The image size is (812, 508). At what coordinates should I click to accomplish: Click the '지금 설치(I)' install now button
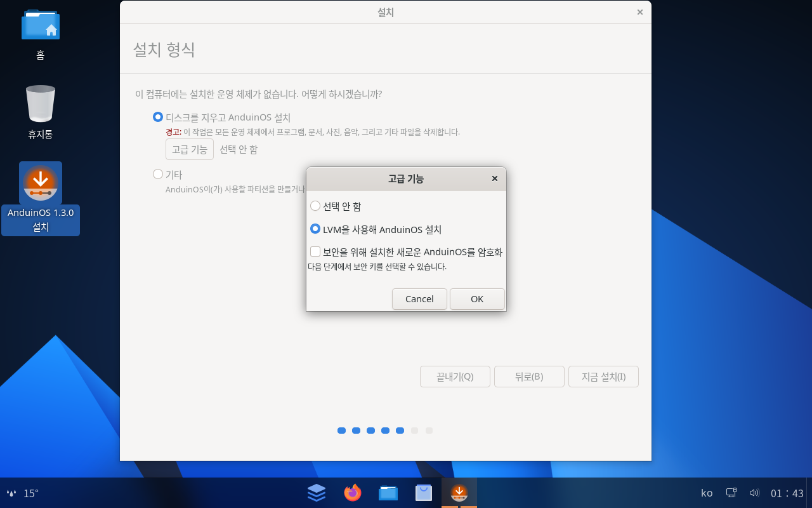point(603,377)
